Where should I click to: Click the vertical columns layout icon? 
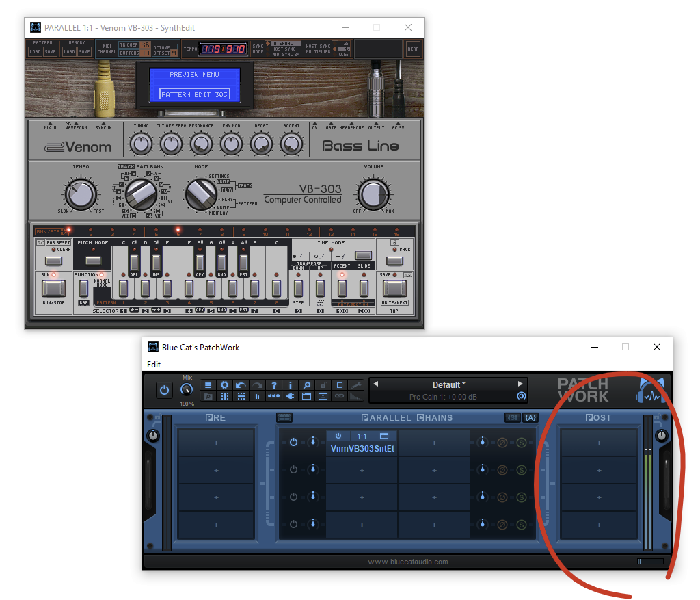[224, 396]
